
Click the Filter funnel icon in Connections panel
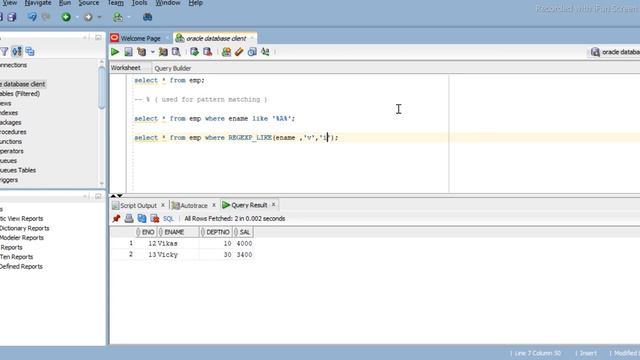(4, 51)
